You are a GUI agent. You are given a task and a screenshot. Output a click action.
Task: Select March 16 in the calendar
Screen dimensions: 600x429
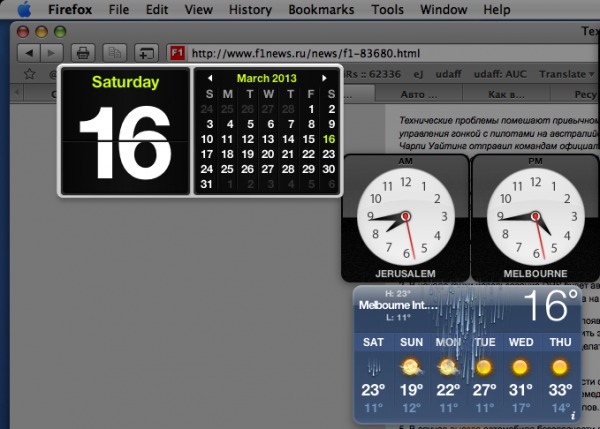pyautogui.click(x=329, y=139)
